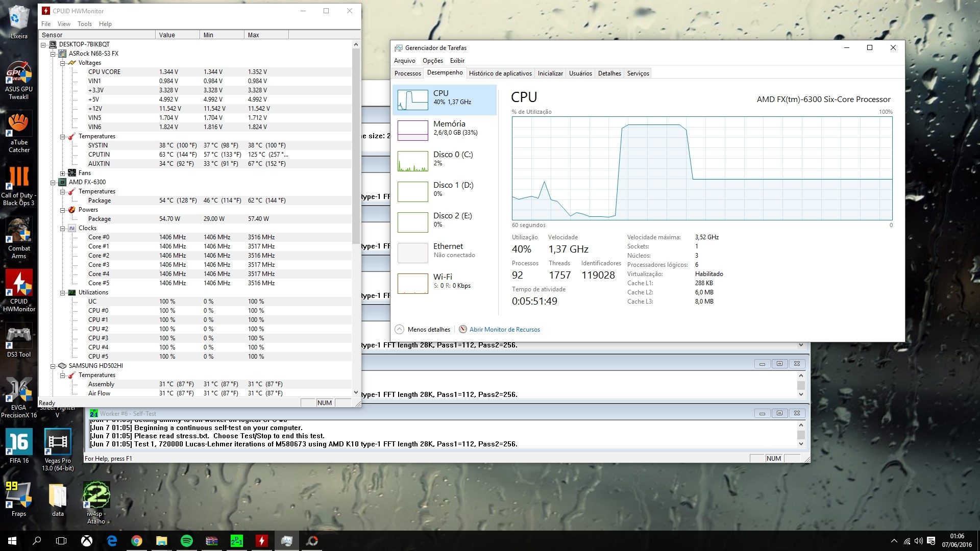Show hidden system tray icons chevron
The width and height of the screenshot is (980, 551).
coord(894,541)
